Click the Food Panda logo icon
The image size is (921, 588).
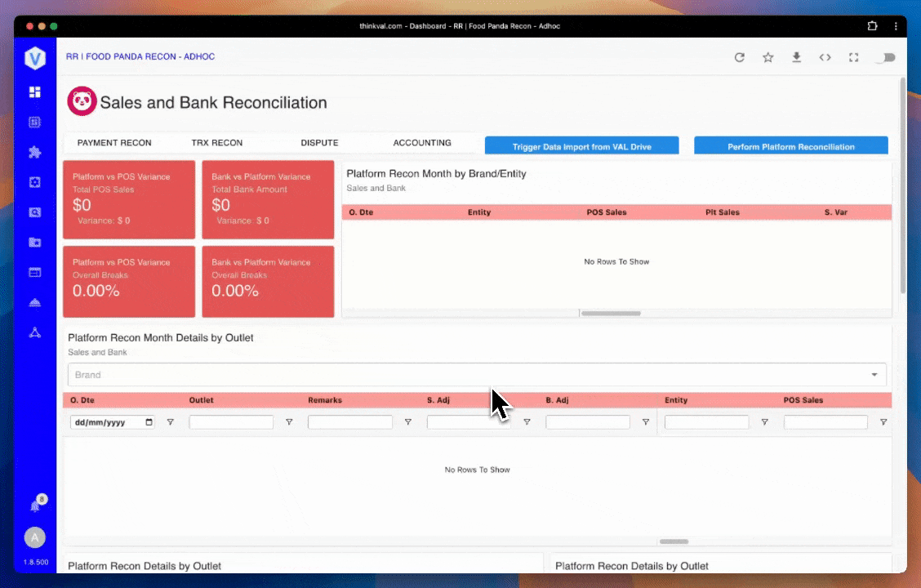tap(82, 101)
